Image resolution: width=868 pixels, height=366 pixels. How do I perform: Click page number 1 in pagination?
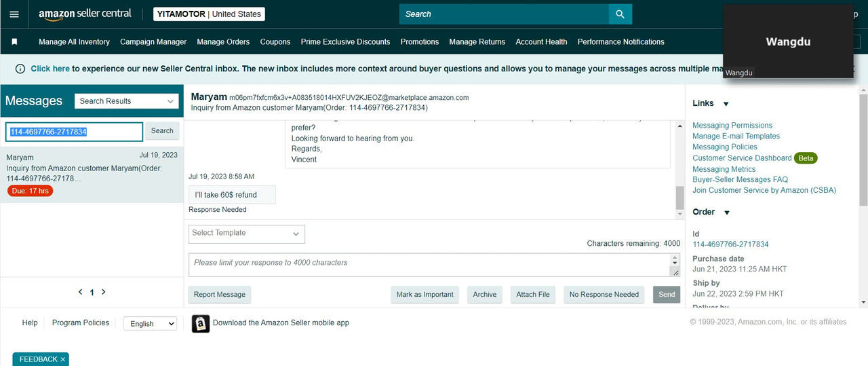click(92, 293)
